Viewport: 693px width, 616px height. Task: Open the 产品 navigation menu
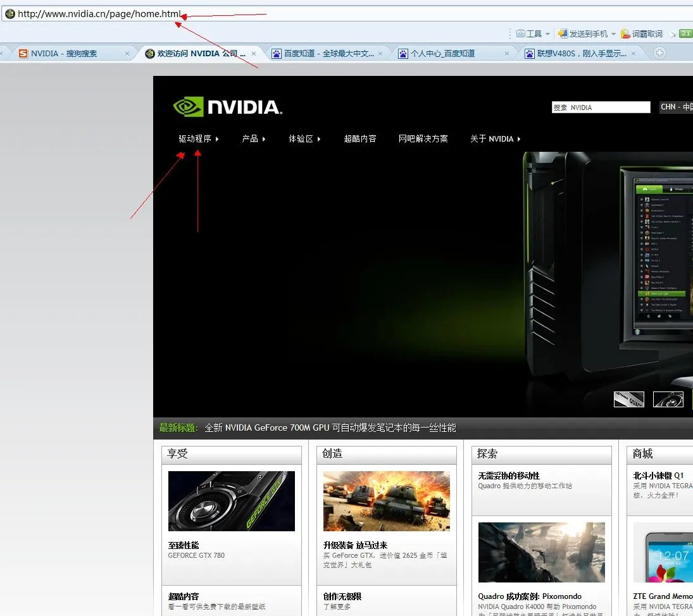pyautogui.click(x=250, y=139)
